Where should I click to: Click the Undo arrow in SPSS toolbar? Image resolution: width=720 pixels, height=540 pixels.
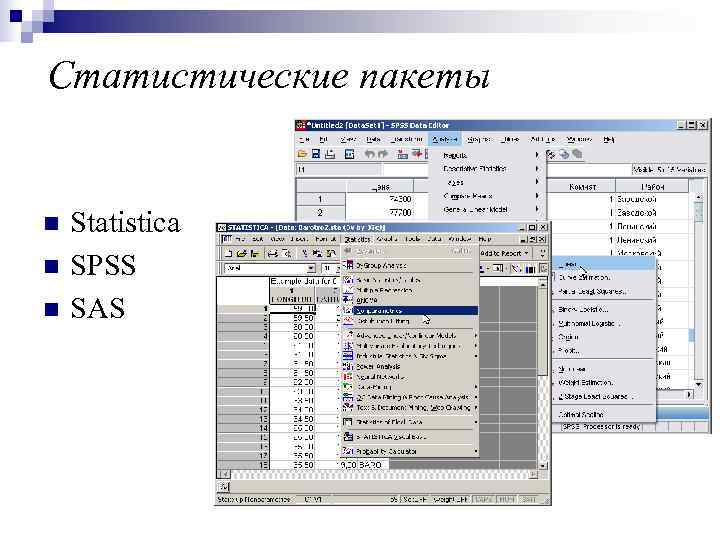coord(369,154)
